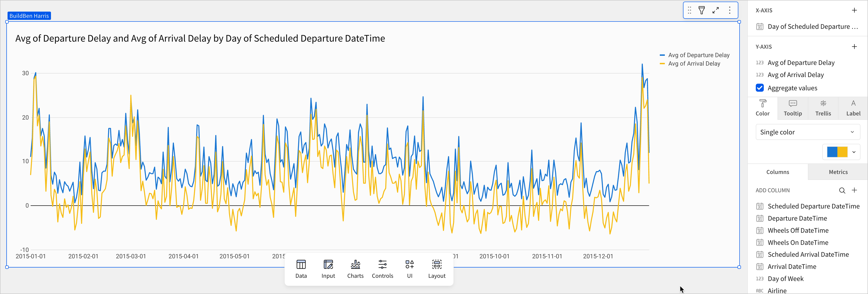Expand chart with the maximize arrows icon

click(x=715, y=11)
